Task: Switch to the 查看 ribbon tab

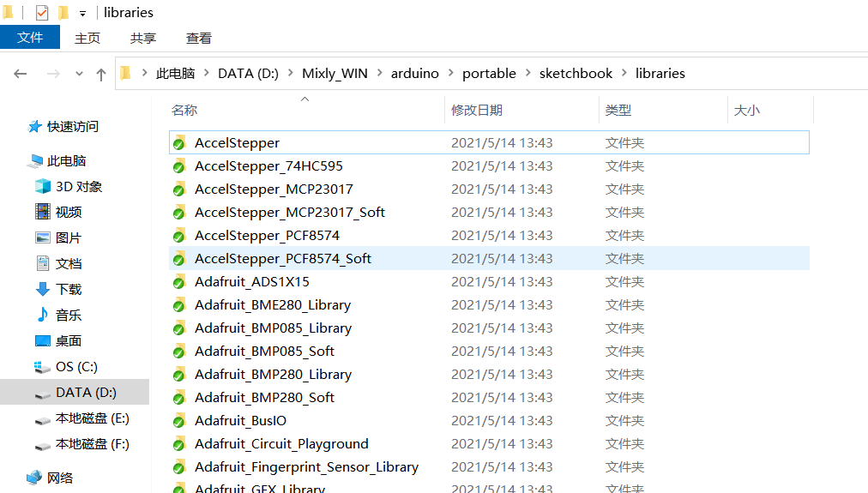Action: (x=199, y=39)
